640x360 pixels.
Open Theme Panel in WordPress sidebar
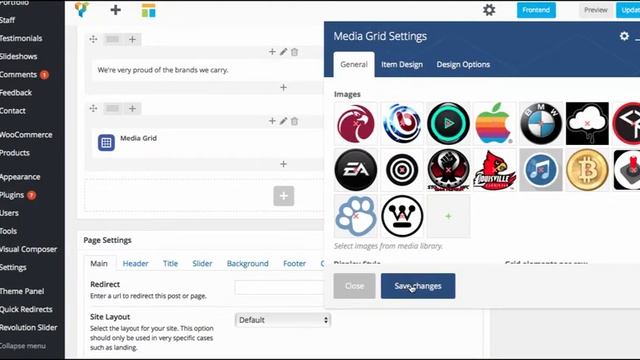[22, 291]
